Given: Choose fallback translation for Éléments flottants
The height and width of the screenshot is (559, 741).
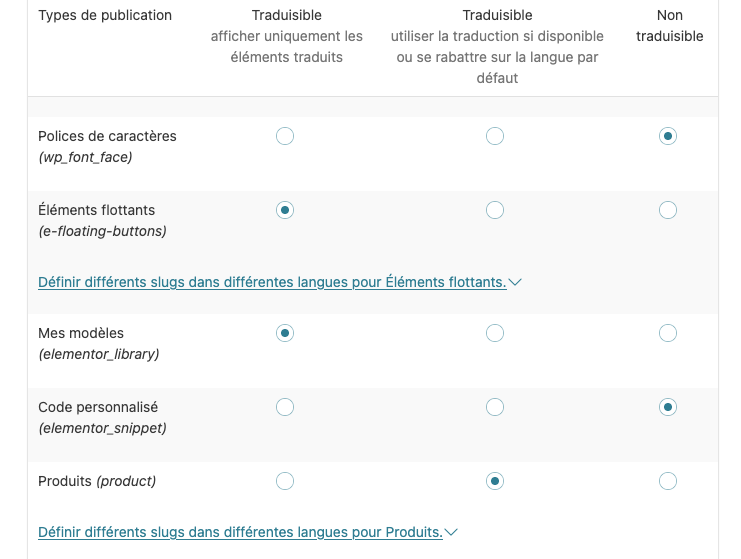Looking at the screenshot, I should click(x=494, y=210).
